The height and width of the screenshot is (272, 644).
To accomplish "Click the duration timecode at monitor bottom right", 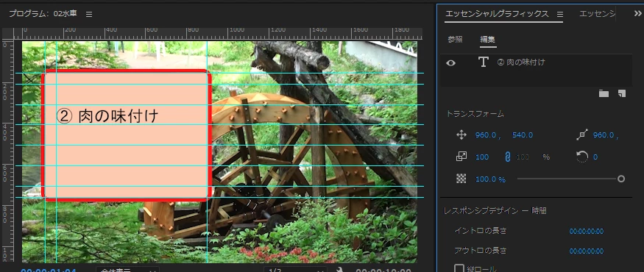I will pyautogui.click(x=383, y=271).
